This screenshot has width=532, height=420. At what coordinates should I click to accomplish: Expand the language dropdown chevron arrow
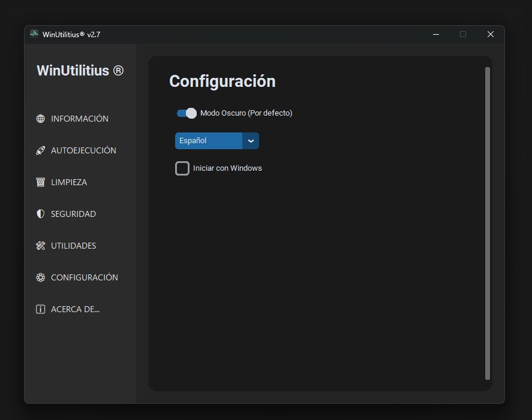(251, 141)
